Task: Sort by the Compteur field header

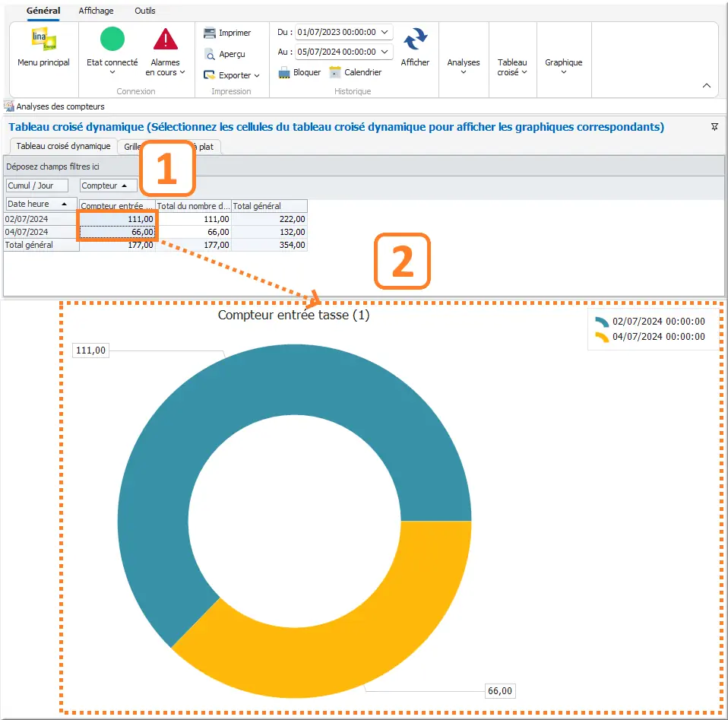Action: click(108, 186)
